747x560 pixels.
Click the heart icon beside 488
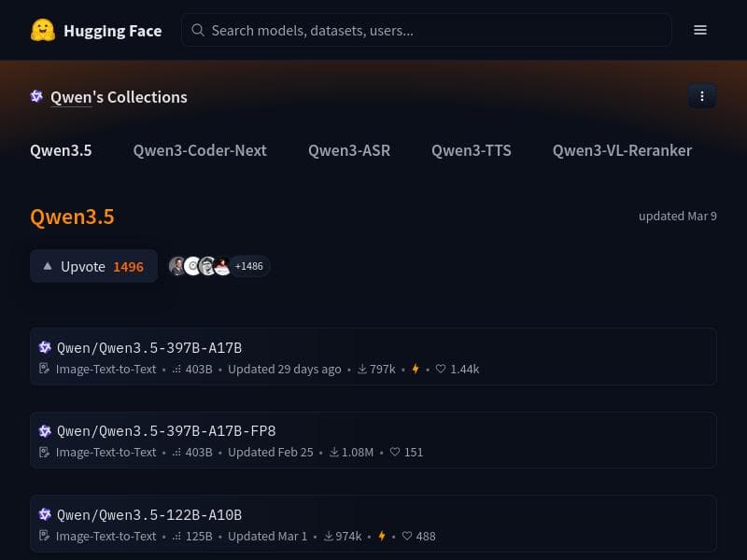pos(407,536)
